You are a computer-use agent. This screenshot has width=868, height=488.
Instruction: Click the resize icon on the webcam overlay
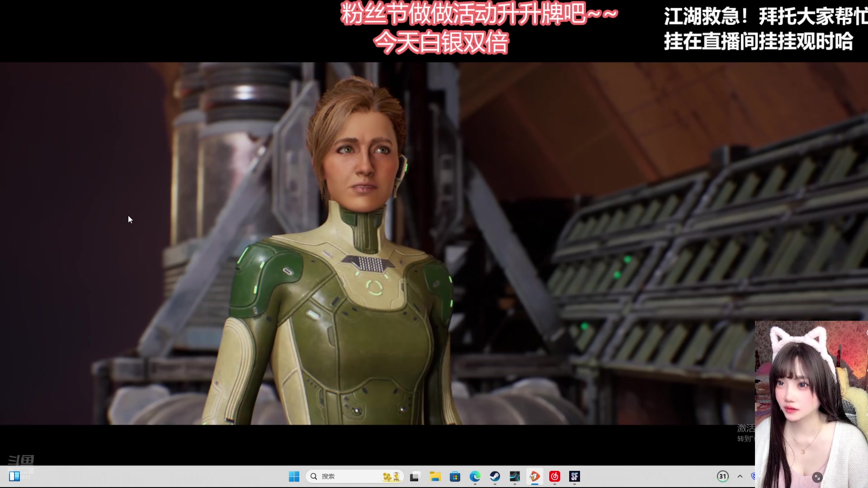click(817, 477)
